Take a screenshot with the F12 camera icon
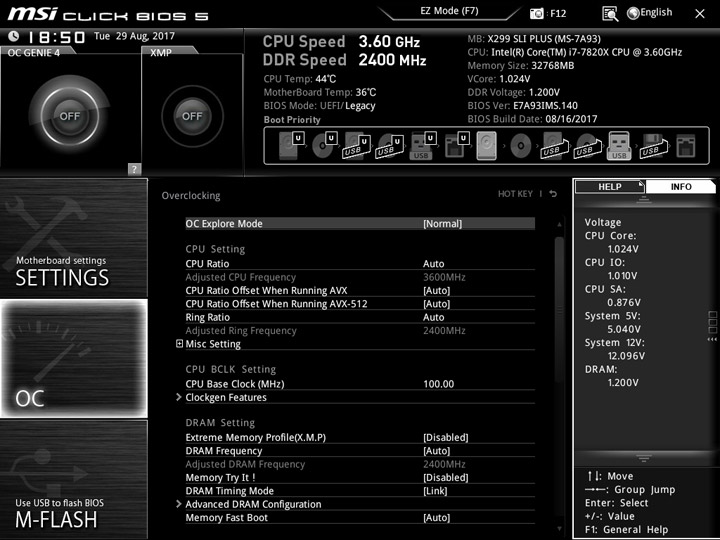 coord(536,13)
